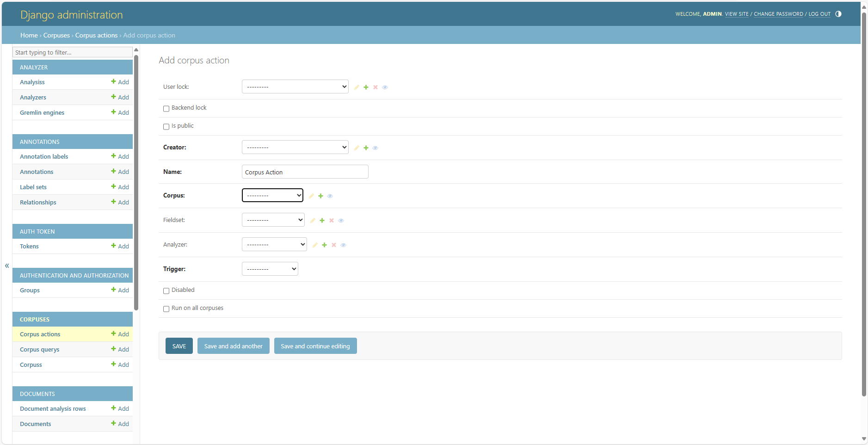
Task: Open Analyzers in the sidebar
Action: pyautogui.click(x=33, y=97)
